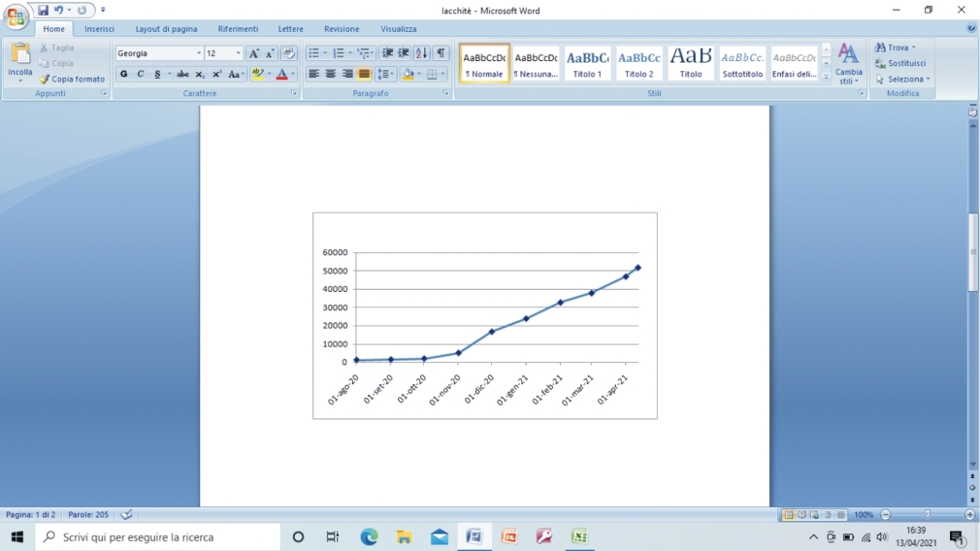Open Excel from the taskbar
980x551 pixels.
[x=578, y=536]
